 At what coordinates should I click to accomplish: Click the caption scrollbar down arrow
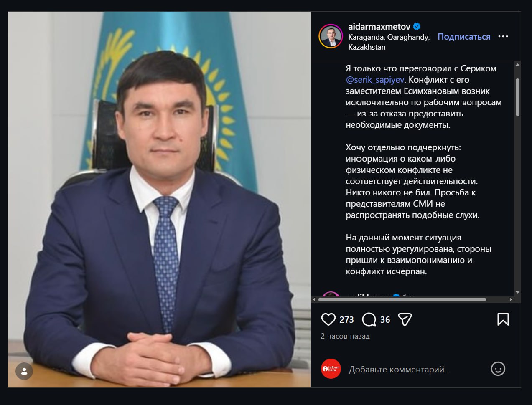click(517, 293)
